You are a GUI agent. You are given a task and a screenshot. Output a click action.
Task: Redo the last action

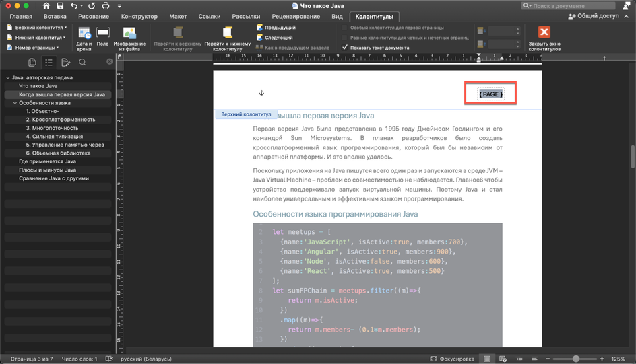tap(92, 5)
